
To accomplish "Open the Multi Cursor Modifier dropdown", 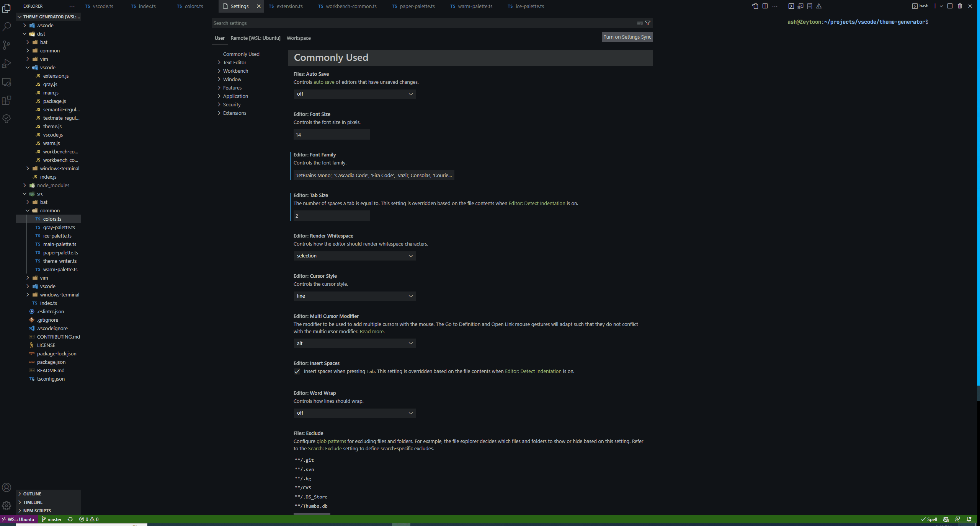I will pyautogui.click(x=354, y=344).
